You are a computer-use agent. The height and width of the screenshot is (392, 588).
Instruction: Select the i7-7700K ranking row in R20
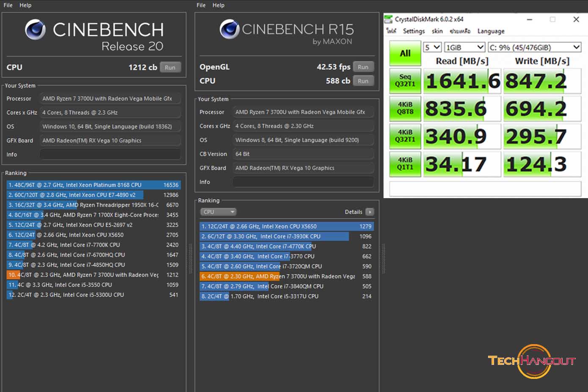point(94,245)
